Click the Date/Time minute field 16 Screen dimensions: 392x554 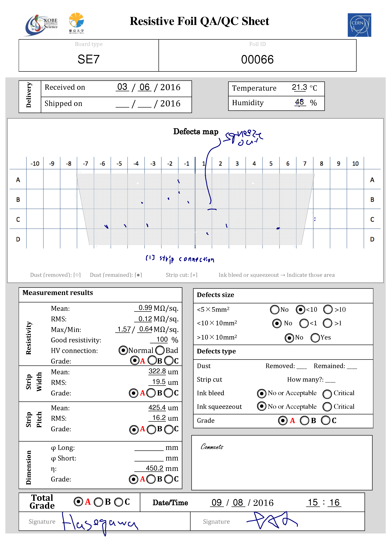tap(334, 503)
